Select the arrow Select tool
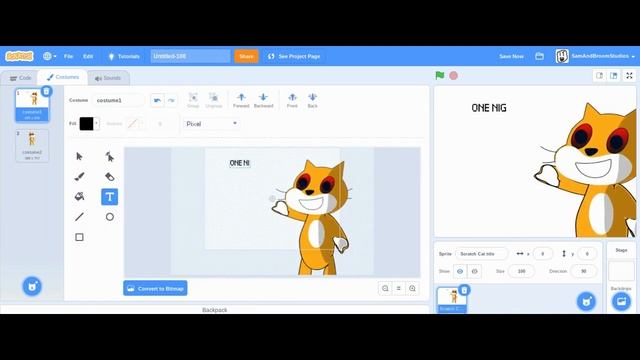 click(x=79, y=156)
